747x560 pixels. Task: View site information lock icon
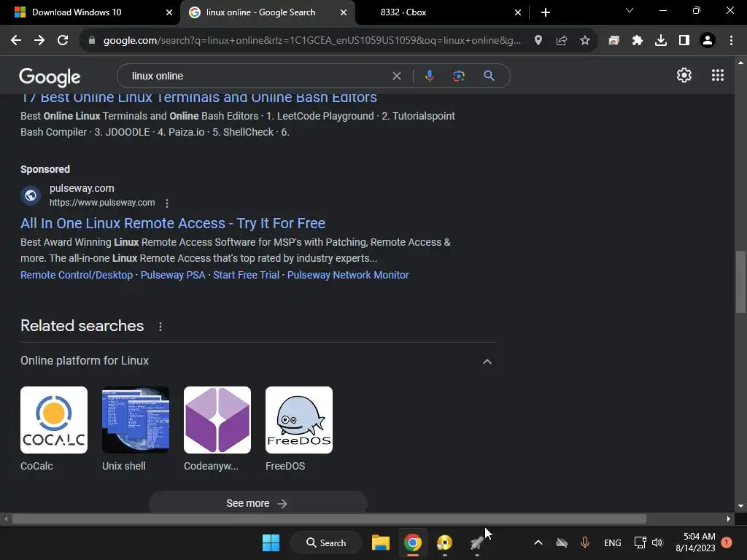tap(92, 41)
